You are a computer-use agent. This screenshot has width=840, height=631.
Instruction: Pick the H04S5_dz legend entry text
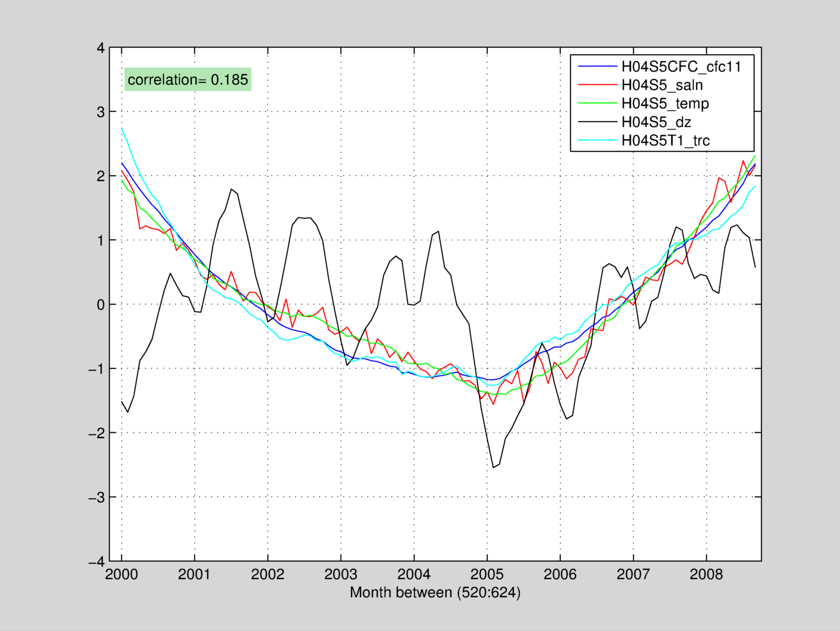pos(656,122)
